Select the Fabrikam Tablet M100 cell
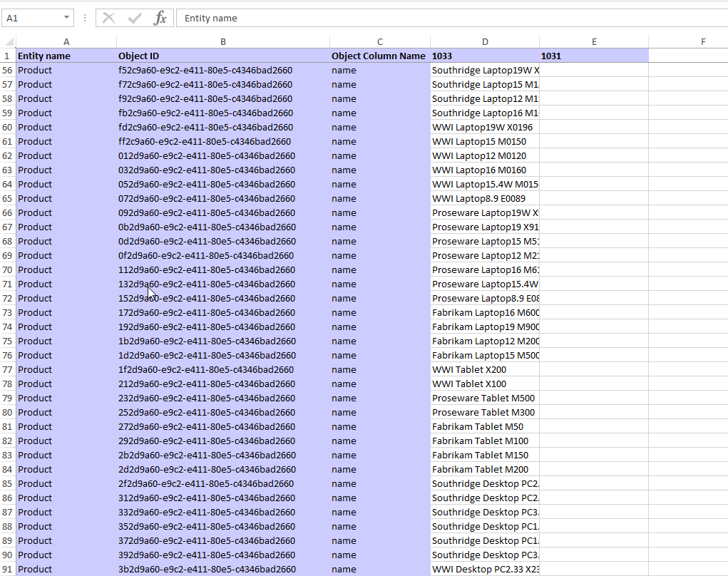 pos(485,441)
